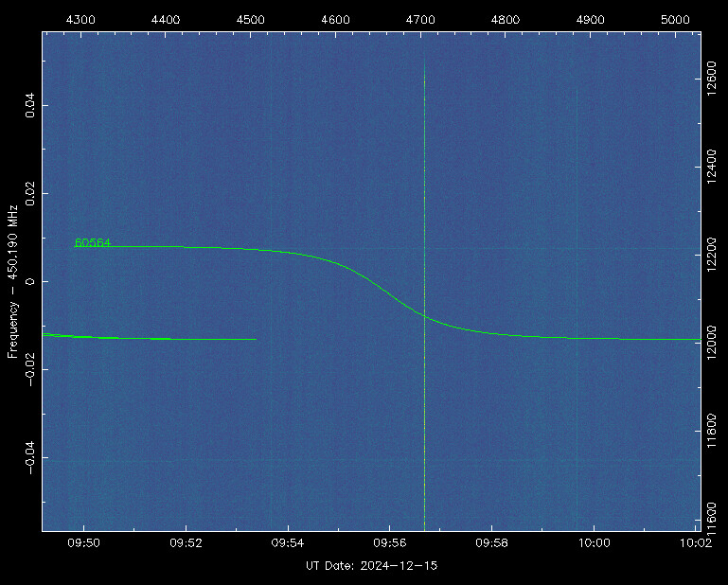This screenshot has width=728, height=585.
Task: Click the time label 10:02
Action: point(696,543)
